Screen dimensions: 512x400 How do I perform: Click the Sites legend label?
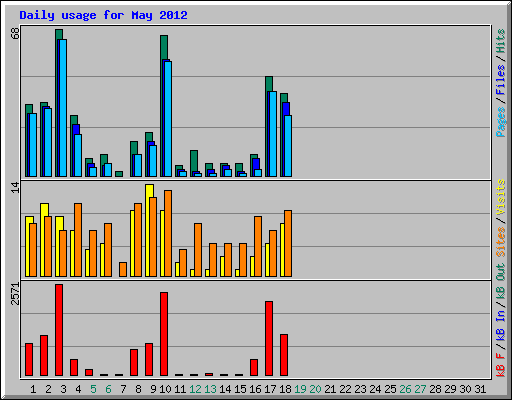(501, 242)
